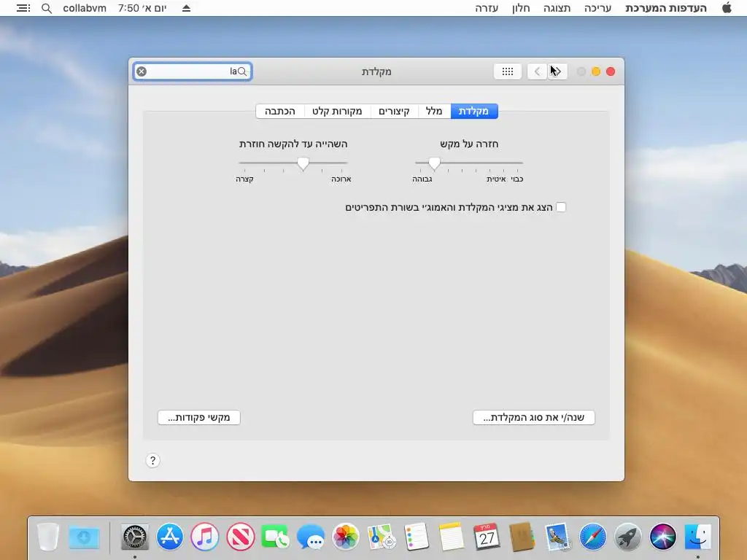Go forward with the right chevron
This screenshot has height=560, width=747.
tap(557, 71)
